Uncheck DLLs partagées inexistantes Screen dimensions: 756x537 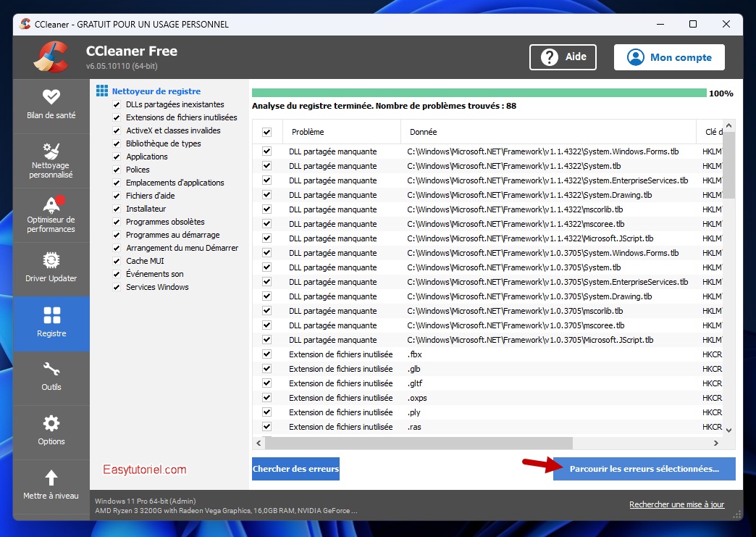click(116, 104)
